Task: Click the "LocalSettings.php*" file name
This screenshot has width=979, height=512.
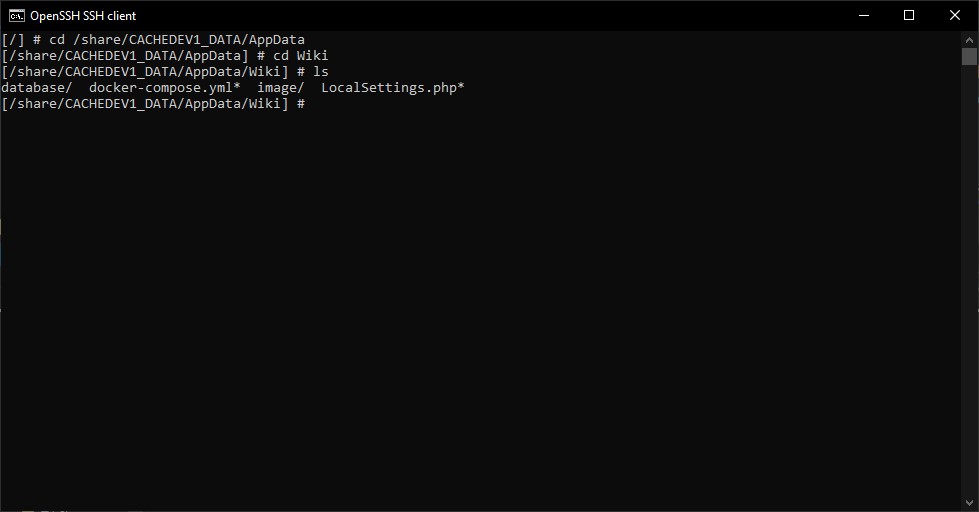Action: click(393, 88)
